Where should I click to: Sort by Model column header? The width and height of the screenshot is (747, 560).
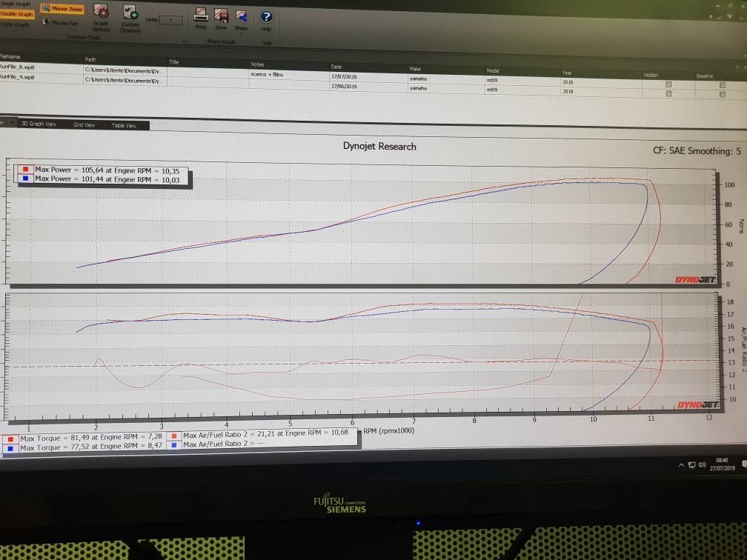point(493,71)
